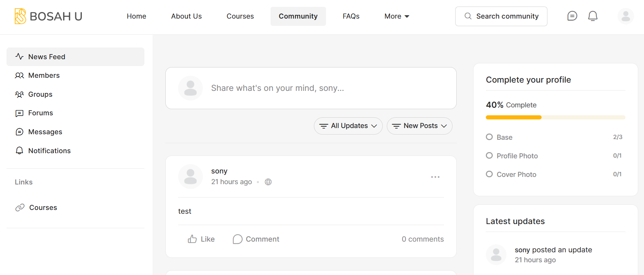Select the Base profile step circle
Screen dimensions: 644x275
pyautogui.click(x=489, y=137)
